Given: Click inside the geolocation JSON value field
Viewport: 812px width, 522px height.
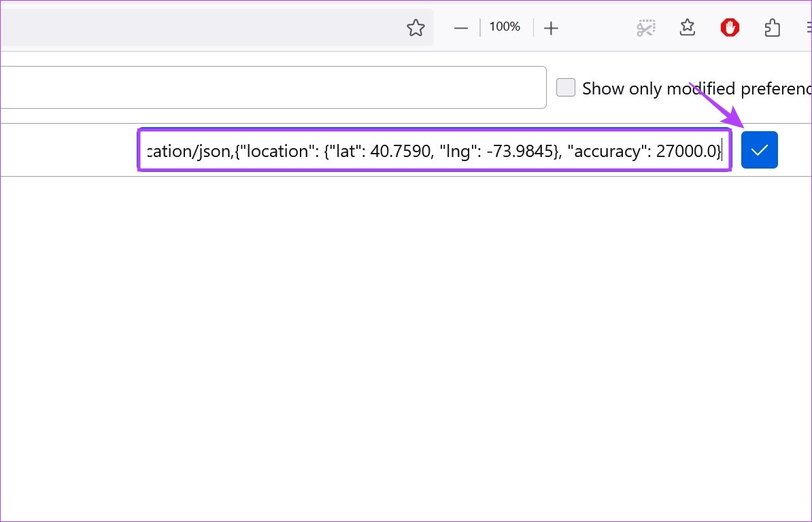Looking at the screenshot, I should click(435, 150).
